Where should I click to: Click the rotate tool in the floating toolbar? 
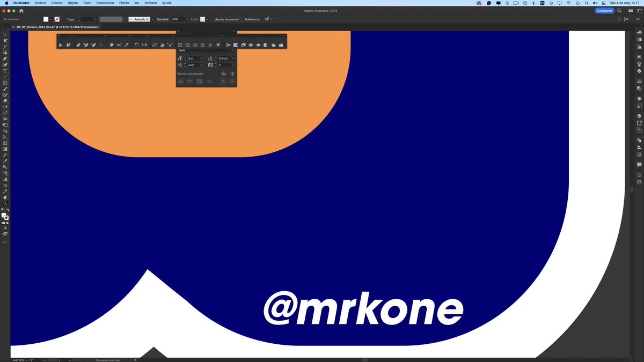tap(137, 45)
